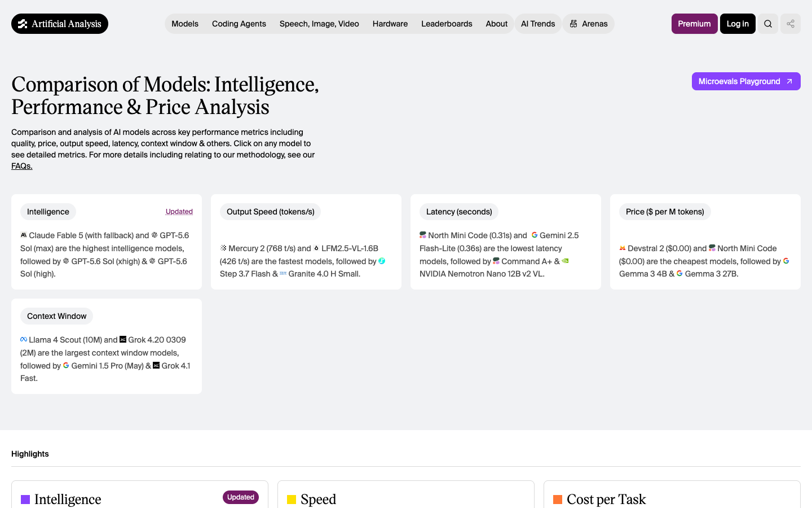Click the Artificial Analysis logo
This screenshot has width=812, height=508.
pos(60,24)
